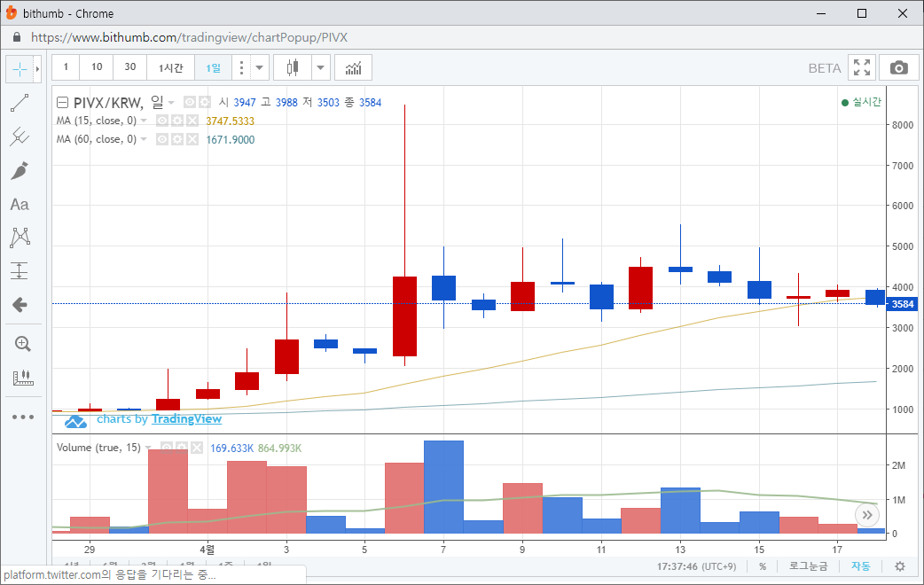Toggle percent scale button
Viewport: 924px width, 585px height.
pos(763,566)
